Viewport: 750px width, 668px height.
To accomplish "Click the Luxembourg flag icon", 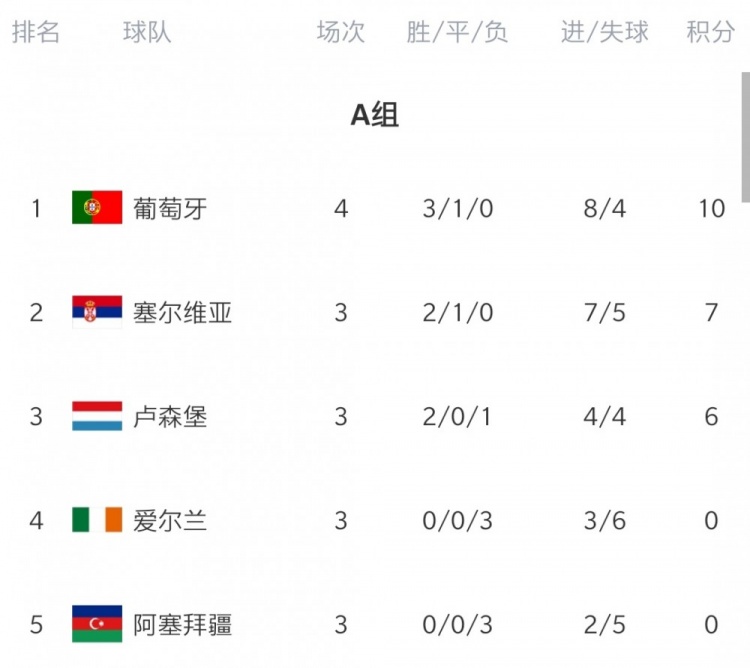I will [97, 416].
